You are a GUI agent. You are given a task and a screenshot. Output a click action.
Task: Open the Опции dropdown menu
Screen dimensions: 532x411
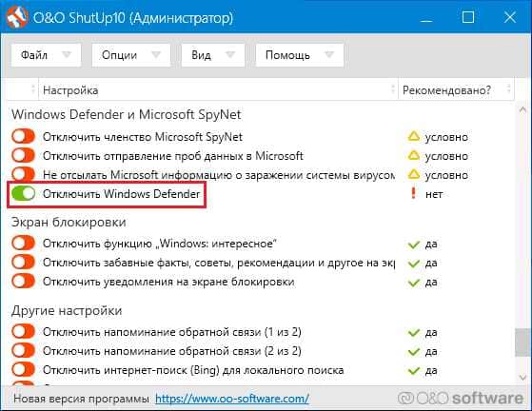pyautogui.click(x=131, y=55)
